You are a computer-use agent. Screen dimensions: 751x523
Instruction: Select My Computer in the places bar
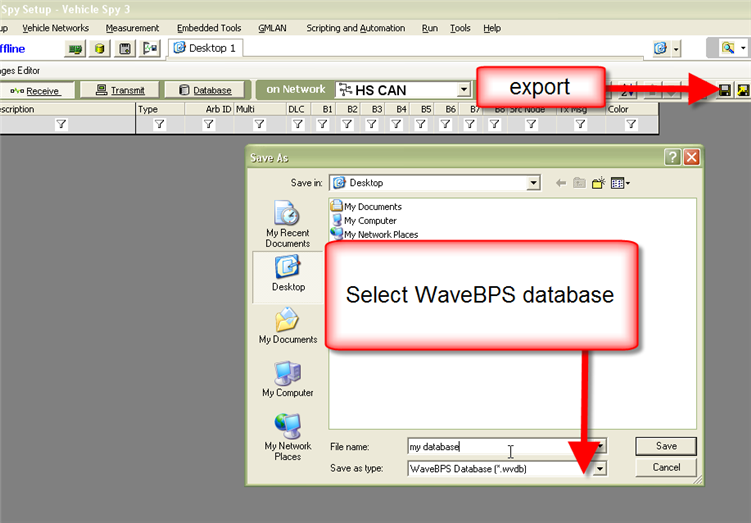point(288,379)
